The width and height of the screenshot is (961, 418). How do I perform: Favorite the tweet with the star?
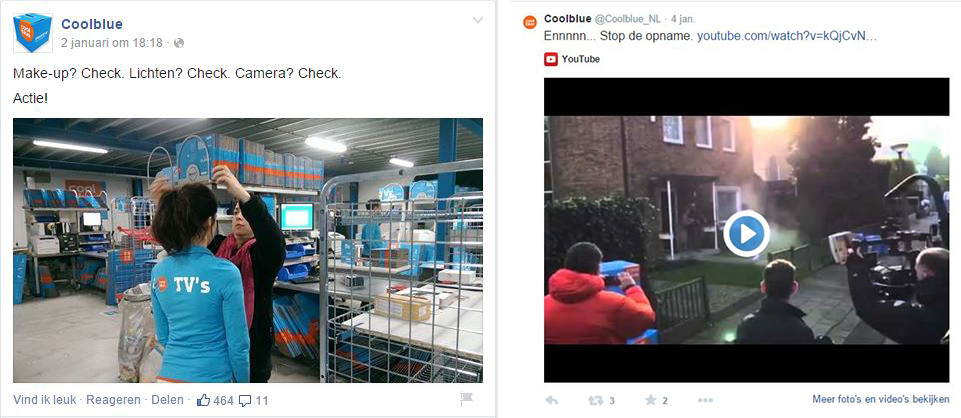(x=651, y=400)
